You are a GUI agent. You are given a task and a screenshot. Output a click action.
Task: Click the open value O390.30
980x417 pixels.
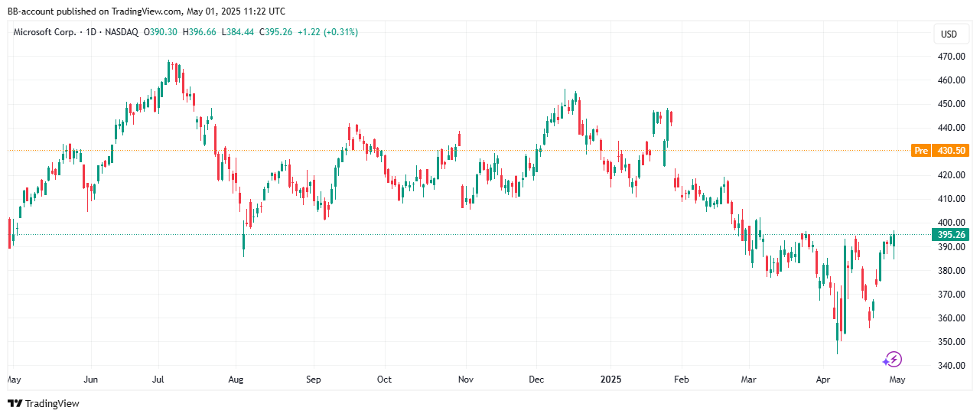(x=159, y=32)
